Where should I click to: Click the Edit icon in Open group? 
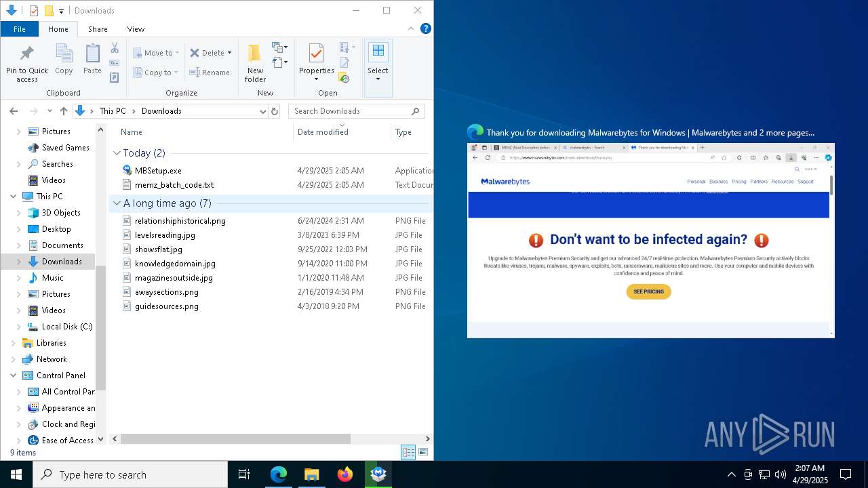coord(344,63)
